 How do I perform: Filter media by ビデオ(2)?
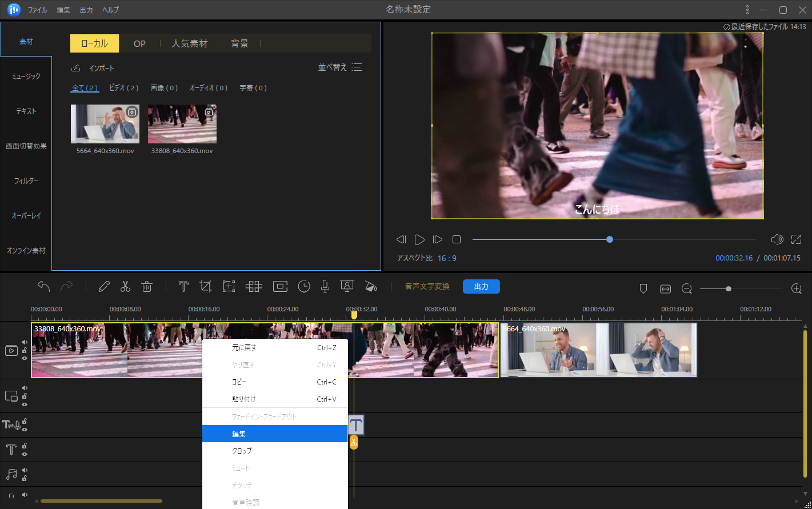click(124, 88)
